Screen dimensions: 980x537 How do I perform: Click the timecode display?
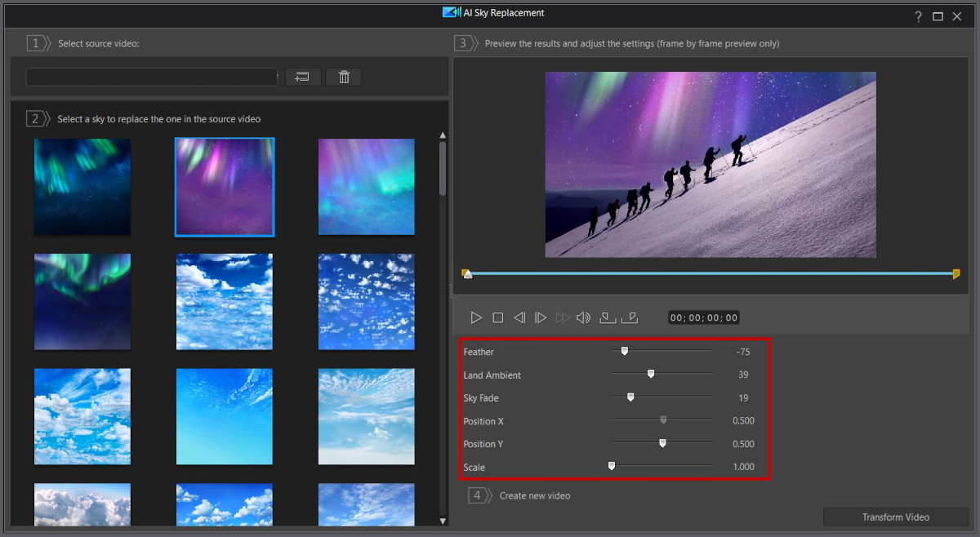(702, 317)
